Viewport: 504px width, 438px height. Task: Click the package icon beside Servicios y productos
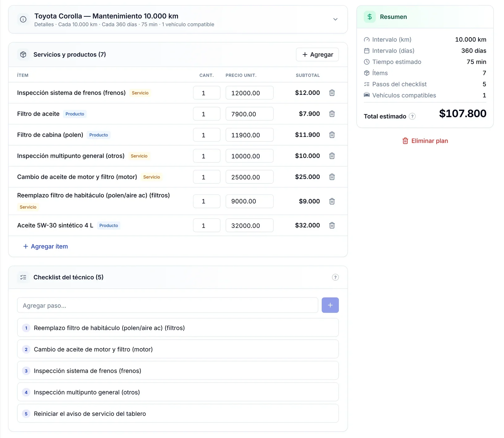click(x=23, y=55)
